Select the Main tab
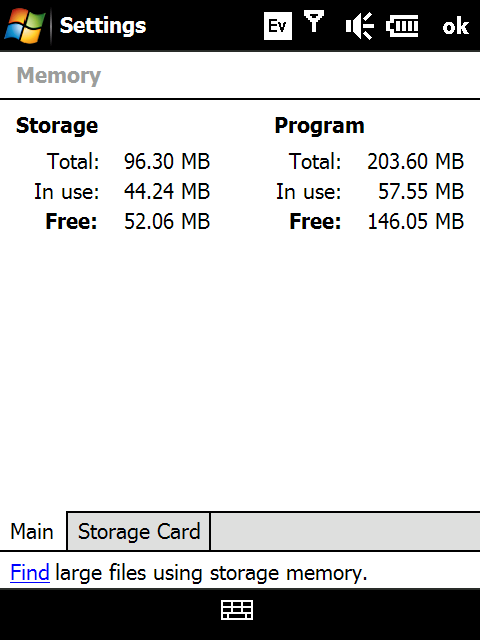480x640 pixels. point(32,531)
